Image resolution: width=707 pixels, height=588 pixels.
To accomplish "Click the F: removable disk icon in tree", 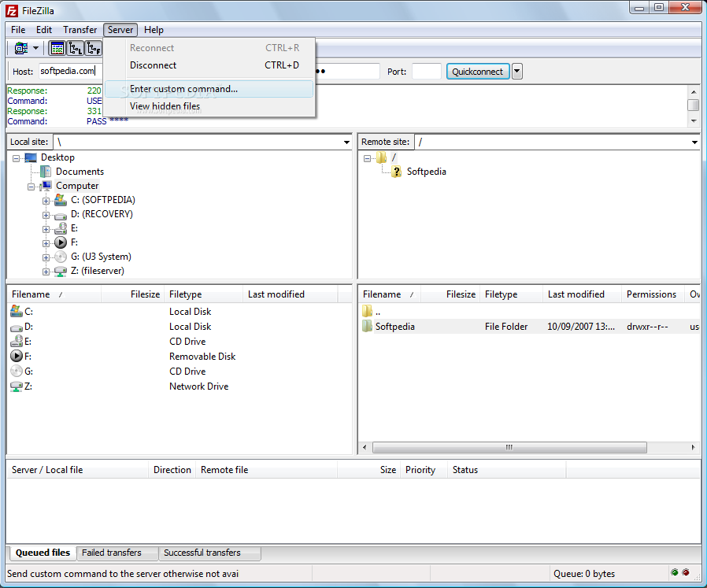I will (61, 242).
